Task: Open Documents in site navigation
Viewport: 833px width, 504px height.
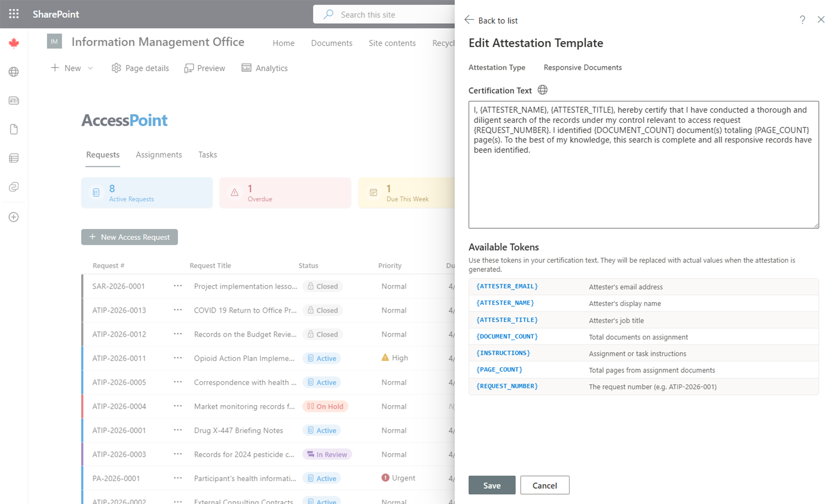Action: point(332,43)
